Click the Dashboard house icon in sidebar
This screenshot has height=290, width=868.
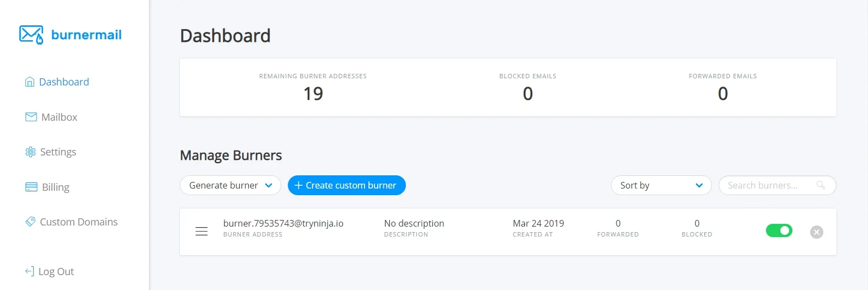coord(30,82)
